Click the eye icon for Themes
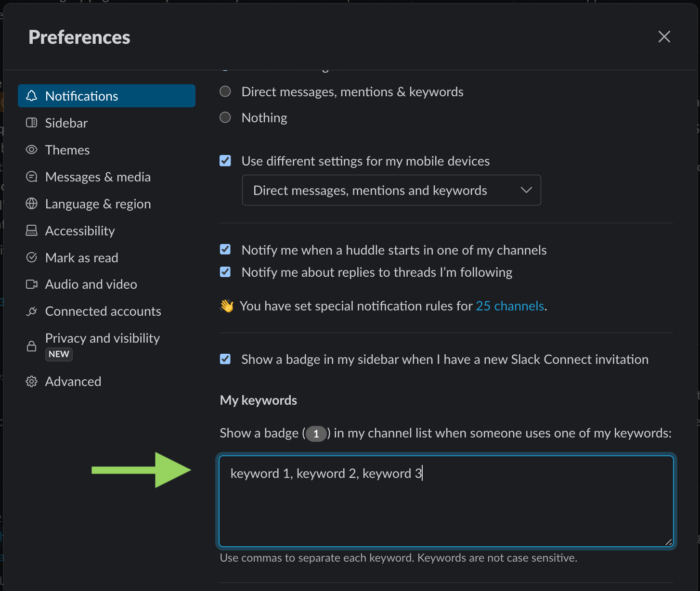This screenshot has height=591, width=700. pyautogui.click(x=32, y=150)
